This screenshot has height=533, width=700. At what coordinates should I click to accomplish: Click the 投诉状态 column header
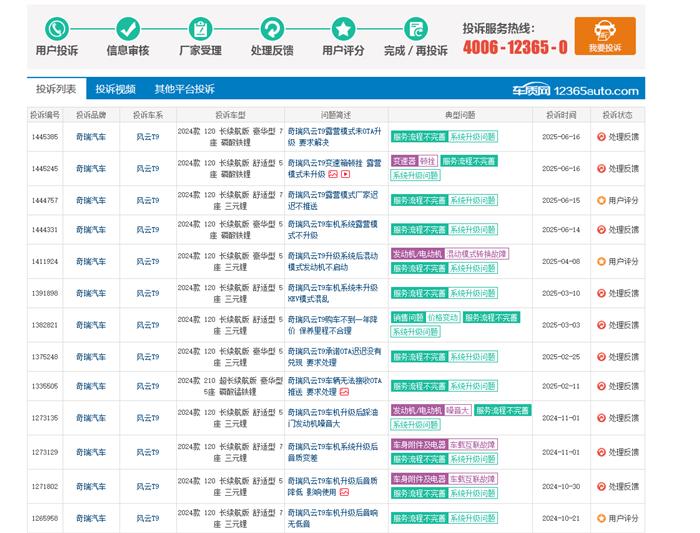click(x=617, y=115)
